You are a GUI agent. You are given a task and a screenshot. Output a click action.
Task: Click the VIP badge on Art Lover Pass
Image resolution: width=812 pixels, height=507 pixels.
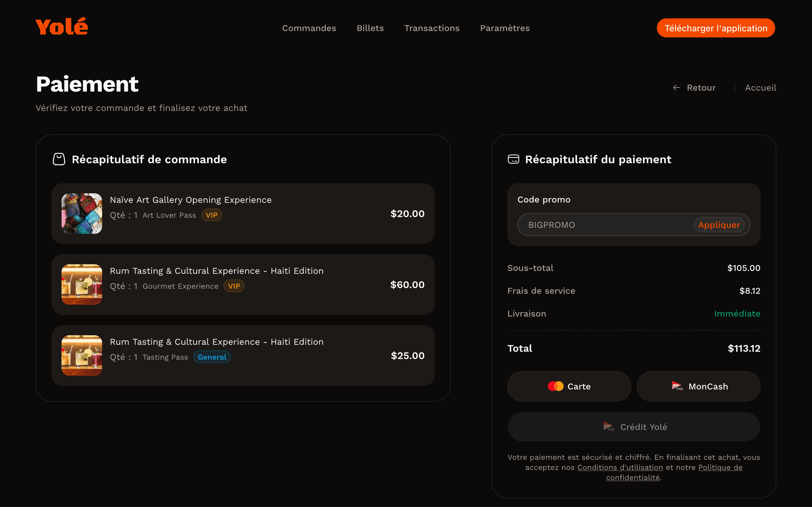pos(211,215)
